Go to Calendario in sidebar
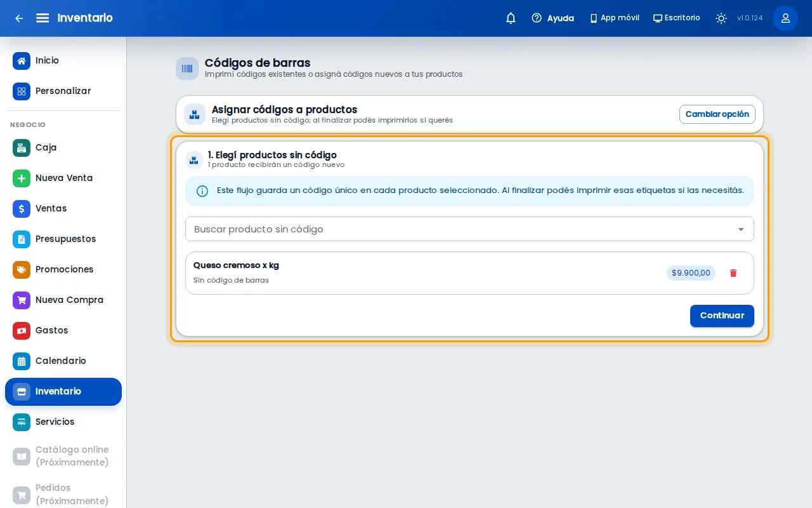 point(63,361)
